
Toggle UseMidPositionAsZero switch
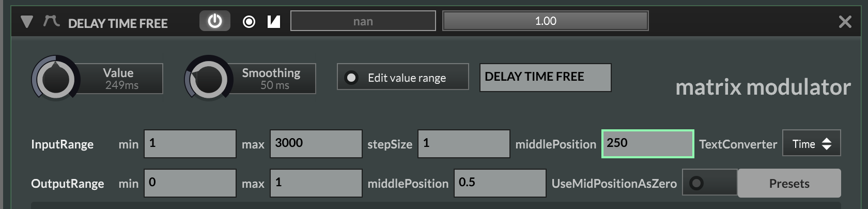point(709,183)
